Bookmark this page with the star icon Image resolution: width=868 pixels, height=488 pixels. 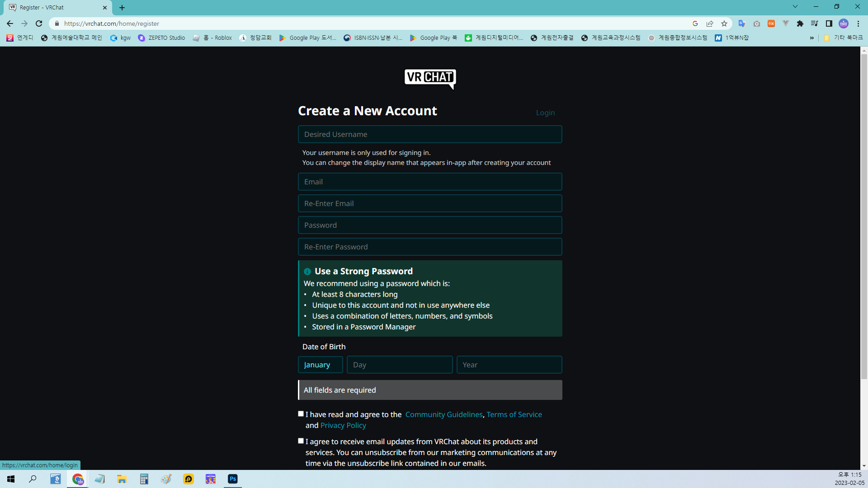tap(724, 23)
